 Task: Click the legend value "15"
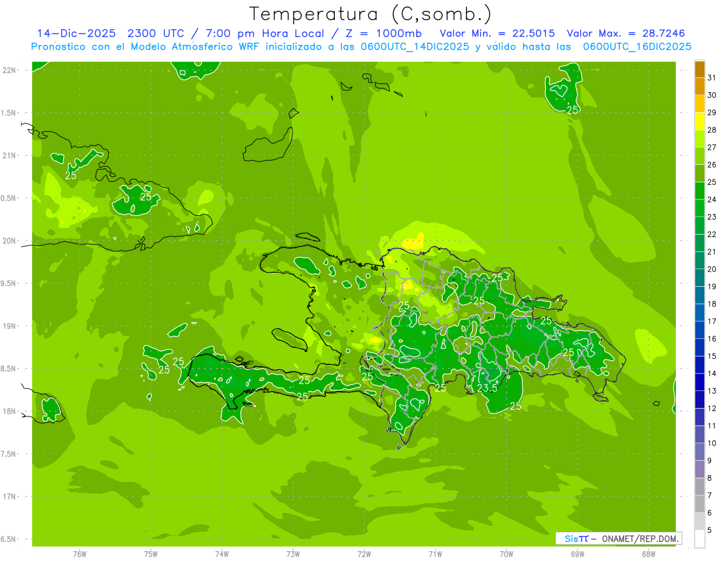(712, 356)
